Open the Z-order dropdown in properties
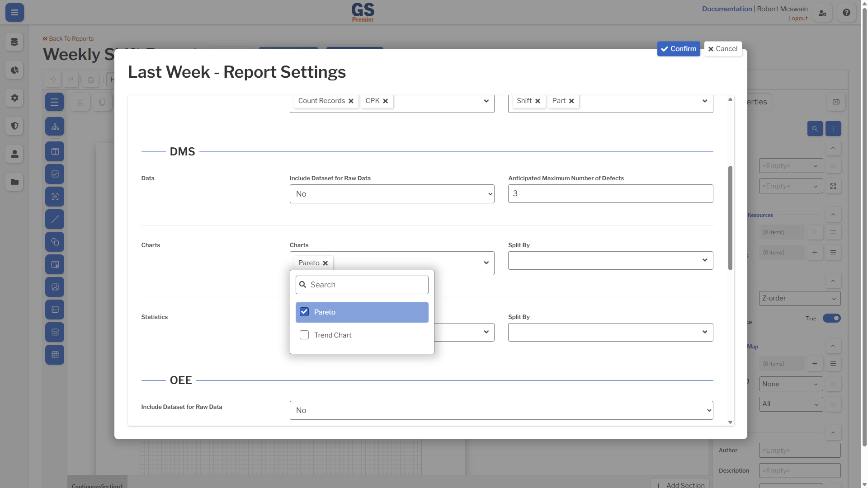The image size is (868, 488). (799, 299)
